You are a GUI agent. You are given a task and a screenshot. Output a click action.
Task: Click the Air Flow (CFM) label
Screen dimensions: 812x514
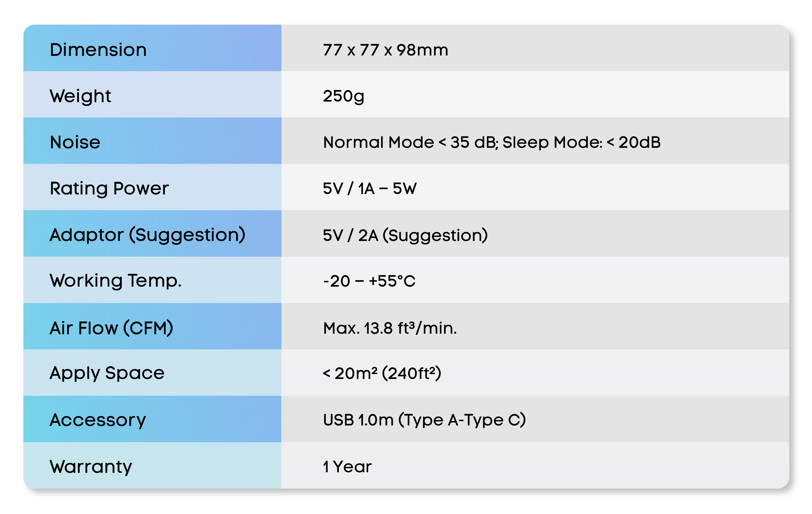[x=112, y=328]
